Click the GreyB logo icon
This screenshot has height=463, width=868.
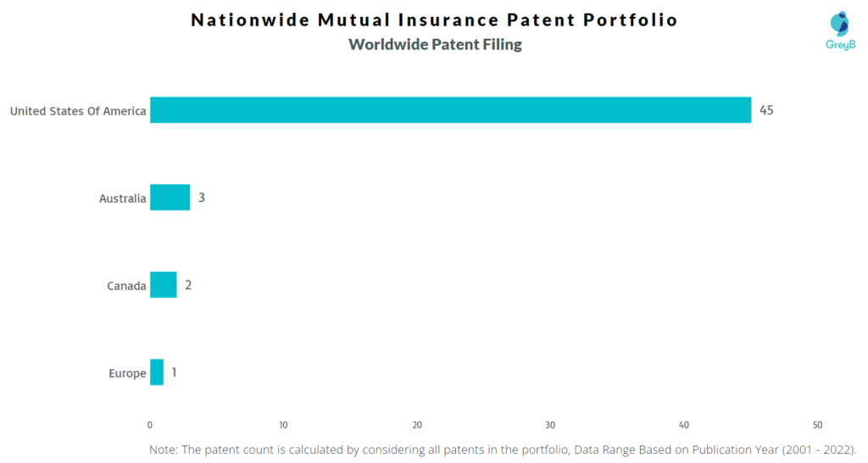click(840, 24)
